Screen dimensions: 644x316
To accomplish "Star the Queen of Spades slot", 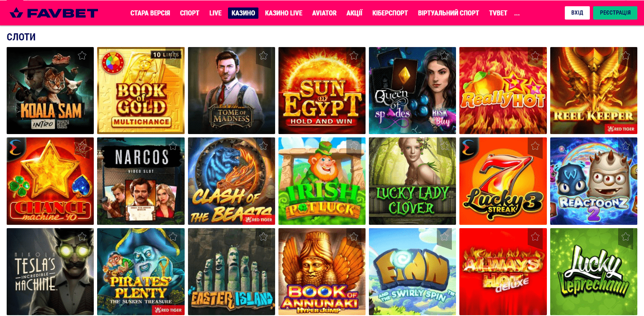I will point(444,55).
